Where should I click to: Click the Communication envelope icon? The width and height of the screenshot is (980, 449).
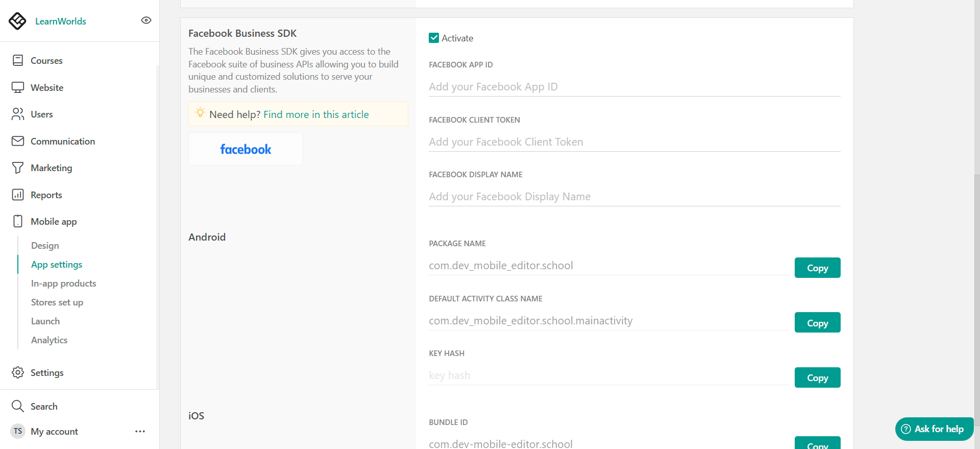[x=18, y=141]
